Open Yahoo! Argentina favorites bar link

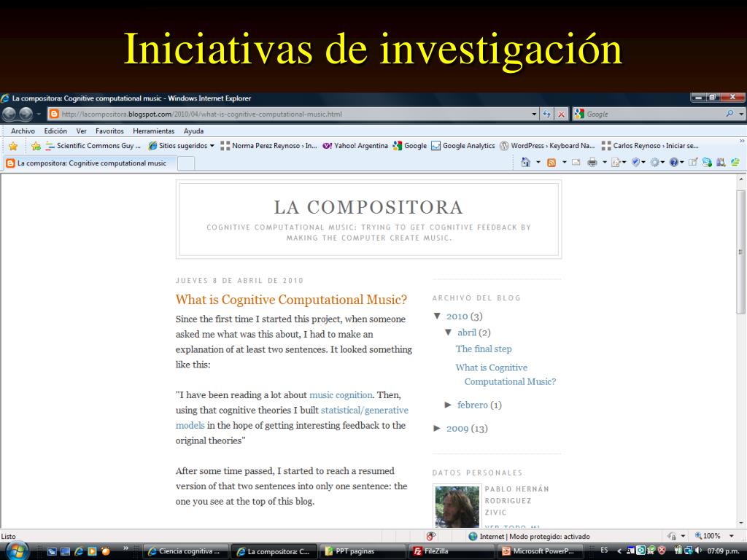point(355,146)
